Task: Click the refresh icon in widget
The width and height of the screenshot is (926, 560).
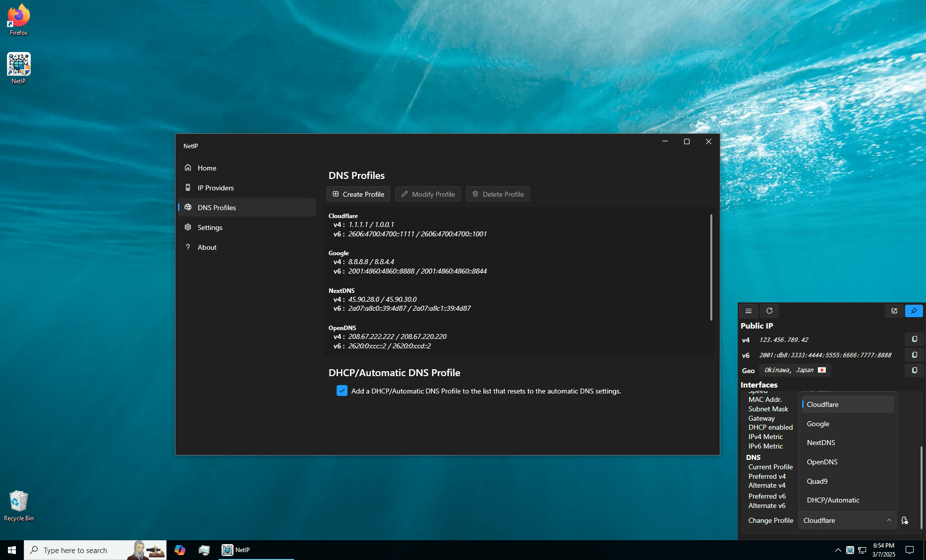Action: tap(769, 311)
